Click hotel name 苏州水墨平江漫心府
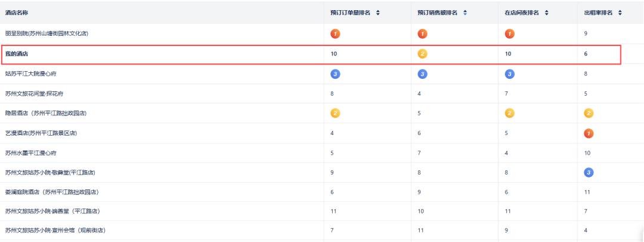This screenshot has height=242, width=644. [30, 152]
